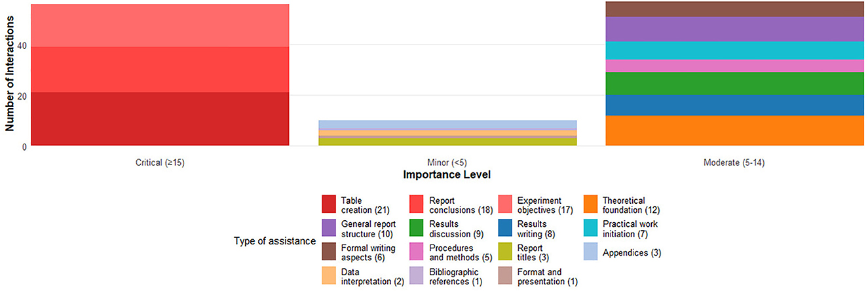
Task: Click the light blue Appendices legend swatch
Action: 593,252
